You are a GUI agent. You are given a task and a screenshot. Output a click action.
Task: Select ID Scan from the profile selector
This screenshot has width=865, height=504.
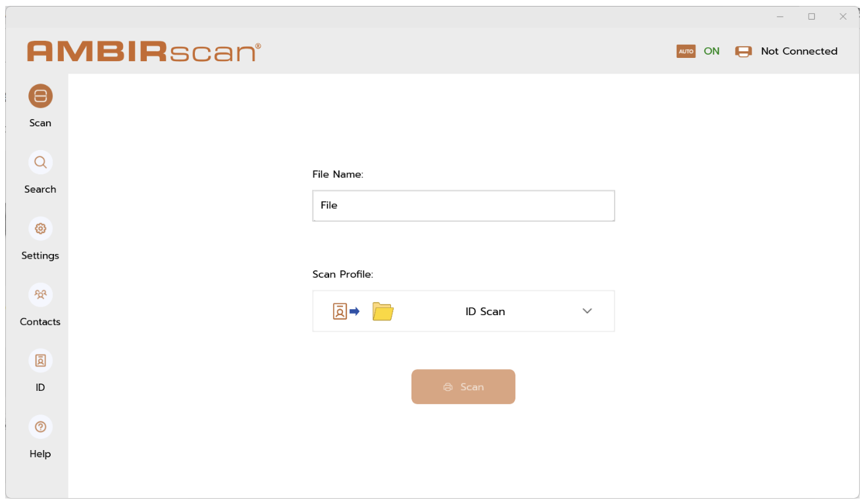tap(485, 311)
